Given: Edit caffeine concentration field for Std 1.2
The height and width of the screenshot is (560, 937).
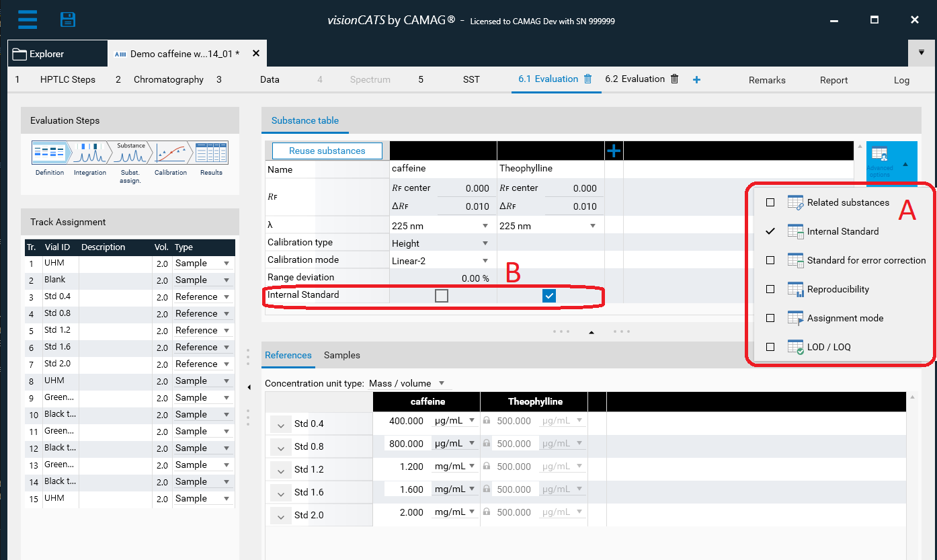Looking at the screenshot, I should (x=406, y=467).
